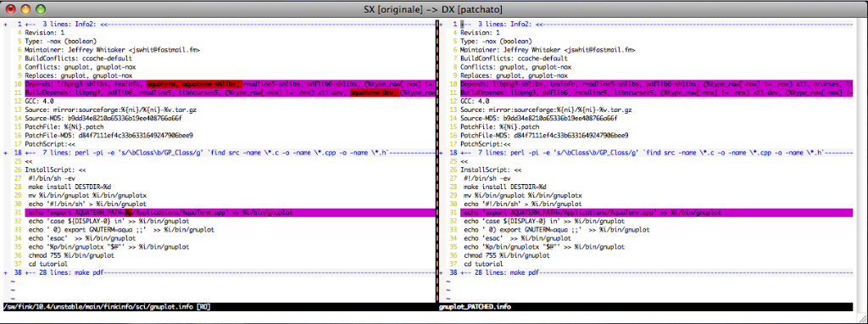Click 'GCC: 4.0' in left pane
This screenshot has width=868, height=324.
[x=39, y=101]
